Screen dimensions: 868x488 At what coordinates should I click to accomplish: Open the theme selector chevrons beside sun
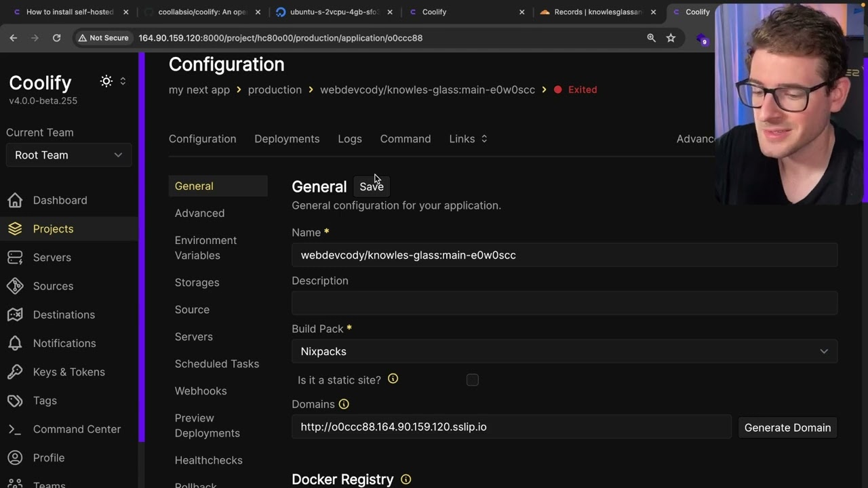tap(123, 81)
